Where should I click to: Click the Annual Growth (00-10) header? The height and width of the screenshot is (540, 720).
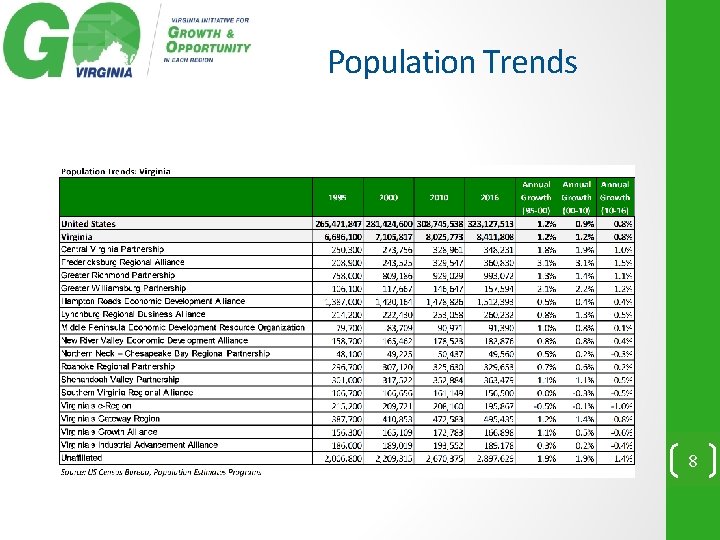point(576,197)
